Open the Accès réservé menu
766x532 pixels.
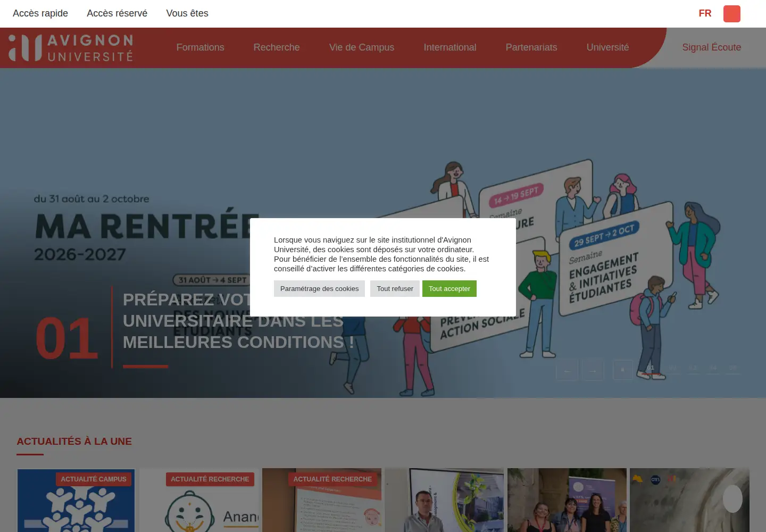coord(117,13)
